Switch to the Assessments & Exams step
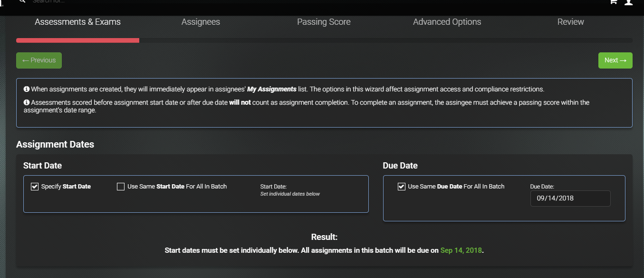644x278 pixels. [x=77, y=22]
